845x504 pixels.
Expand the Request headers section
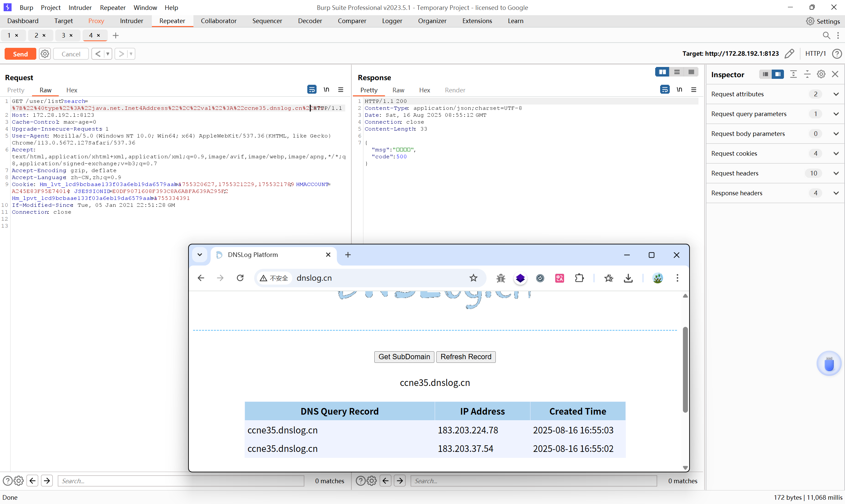coord(836,173)
